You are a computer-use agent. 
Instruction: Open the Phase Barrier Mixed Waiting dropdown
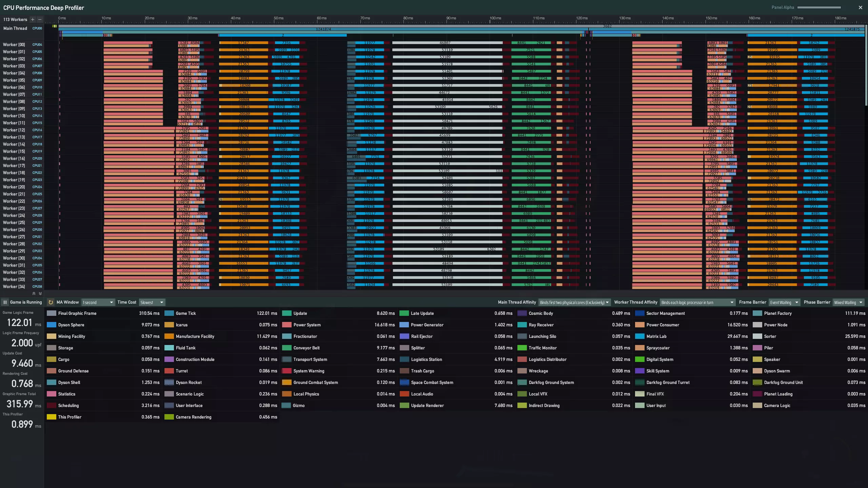[848, 302]
